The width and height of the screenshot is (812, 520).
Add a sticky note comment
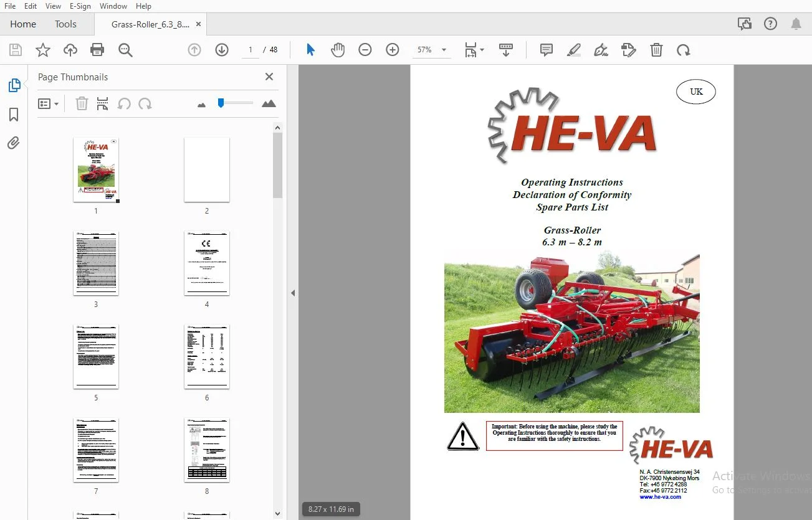(547, 50)
